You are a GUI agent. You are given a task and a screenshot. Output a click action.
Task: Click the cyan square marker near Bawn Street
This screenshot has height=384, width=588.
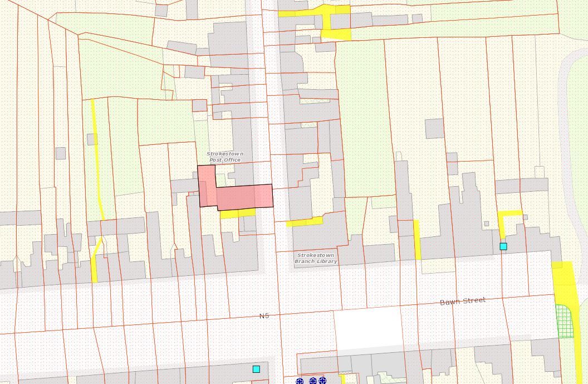[x=503, y=246]
